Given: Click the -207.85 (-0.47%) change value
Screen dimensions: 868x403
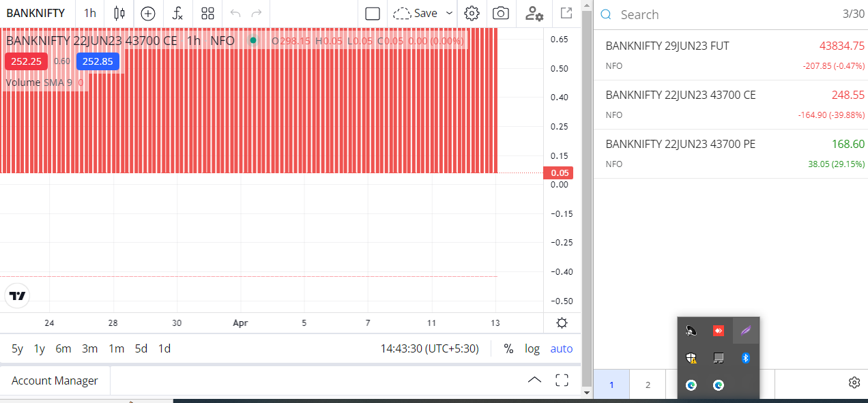Looking at the screenshot, I should pos(833,65).
